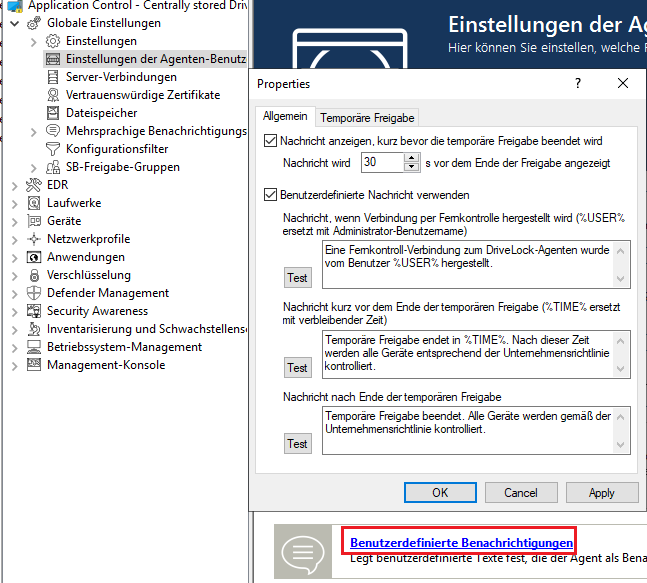Image resolution: width=647 pixels, height=583 pixels.
Task: Select the Verschlüsselung lock icon
Action: click(34, 275)
